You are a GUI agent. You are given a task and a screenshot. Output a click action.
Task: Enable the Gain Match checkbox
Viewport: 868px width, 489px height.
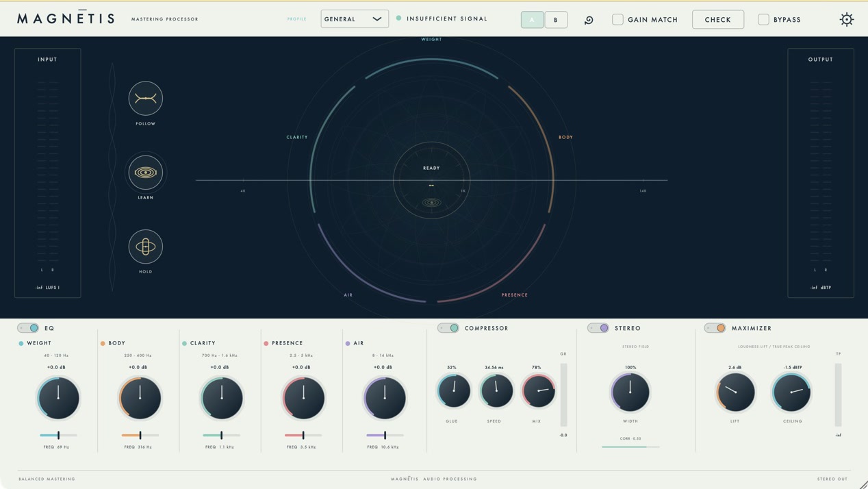[617, 19]
